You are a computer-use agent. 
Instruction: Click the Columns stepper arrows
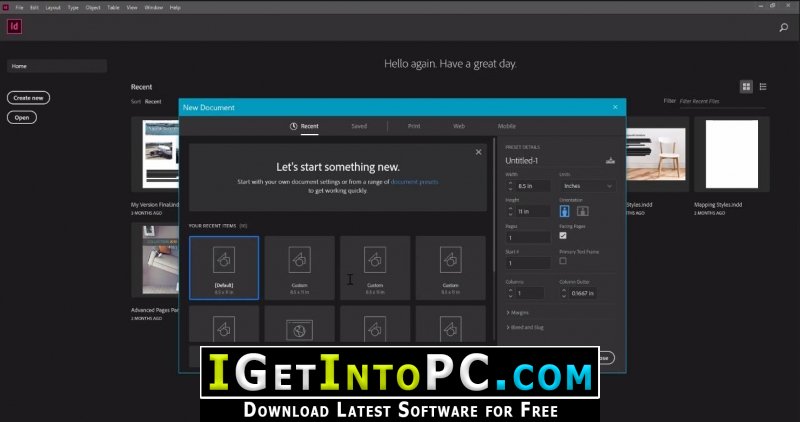tap(510, 293)
